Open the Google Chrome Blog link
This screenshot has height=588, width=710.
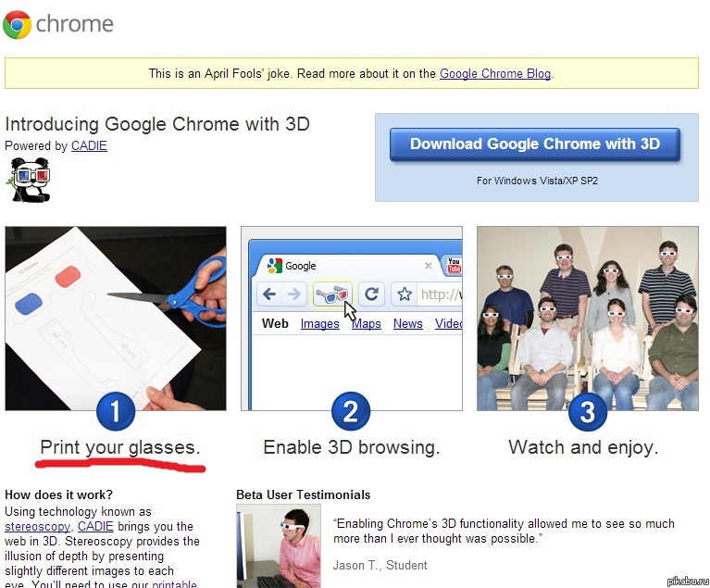click(495, 74)
